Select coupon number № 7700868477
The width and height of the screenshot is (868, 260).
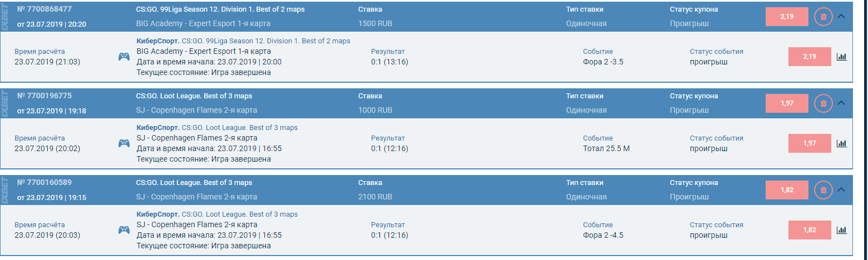[x=45, y=9]
